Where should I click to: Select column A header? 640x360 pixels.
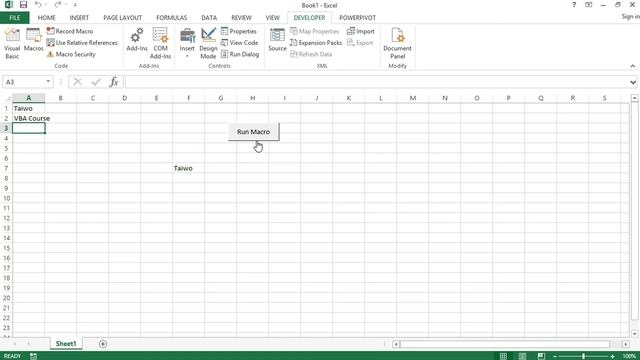pos(29,98)
